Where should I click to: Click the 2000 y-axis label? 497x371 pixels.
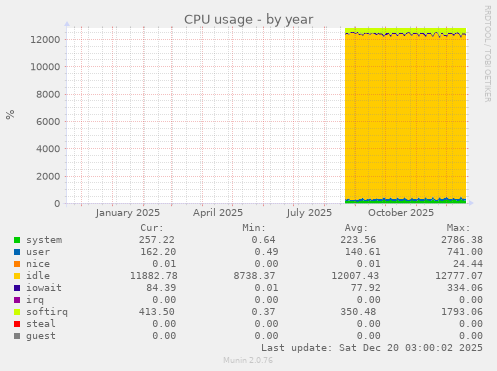pos(48,176)
